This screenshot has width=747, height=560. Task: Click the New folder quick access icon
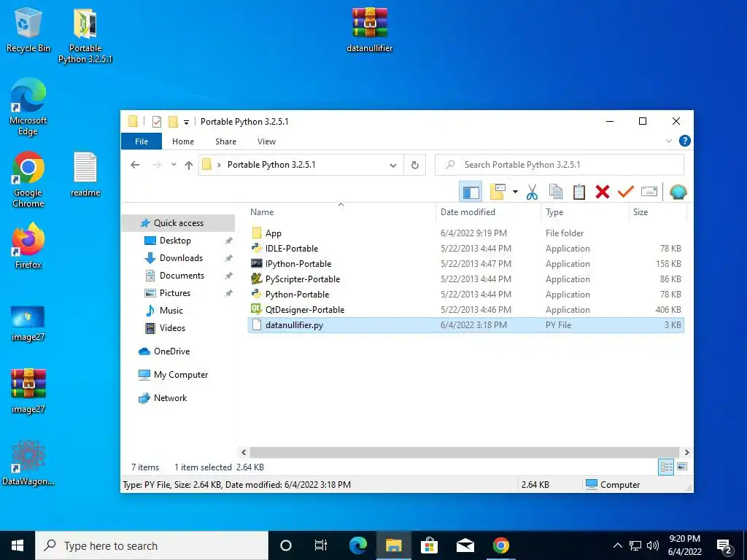tap(173, 122)
